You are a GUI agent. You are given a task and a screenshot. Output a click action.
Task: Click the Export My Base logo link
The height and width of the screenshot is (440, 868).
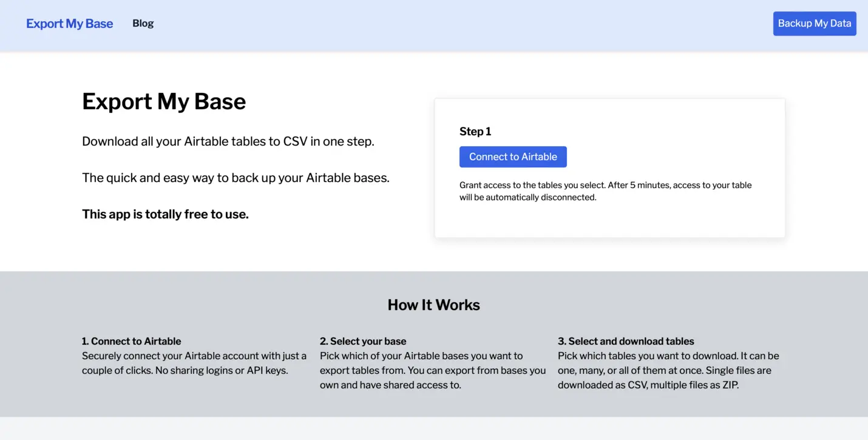(x=69, y=24)
